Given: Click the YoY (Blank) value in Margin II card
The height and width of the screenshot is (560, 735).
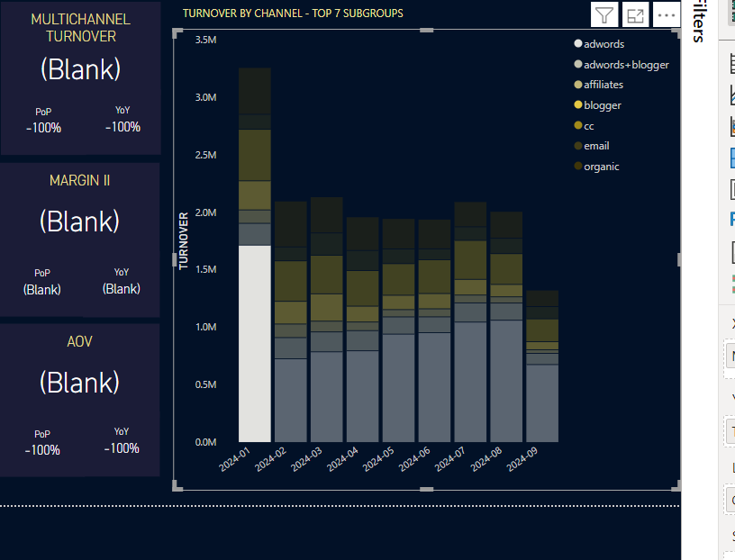Looking at the screenshot, I should (122, 289).
